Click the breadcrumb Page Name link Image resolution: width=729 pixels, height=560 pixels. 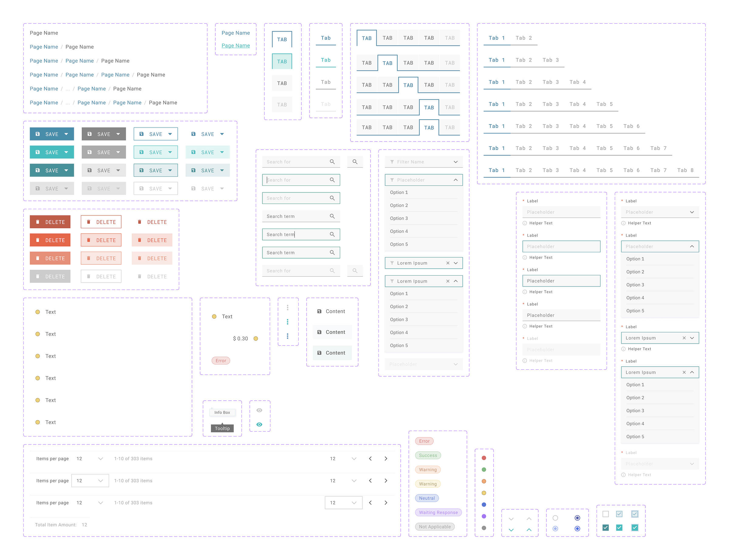[x=44, y=47]
